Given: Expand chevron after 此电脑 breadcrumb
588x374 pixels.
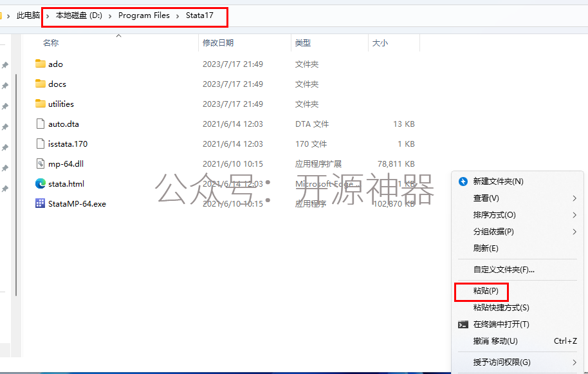Looking at the screenshot, I should [48, 16].
